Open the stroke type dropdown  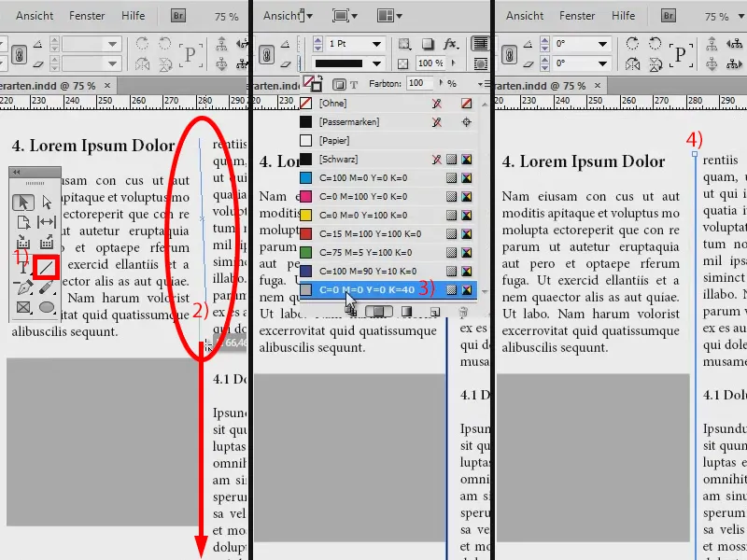[x=375, y=63]
